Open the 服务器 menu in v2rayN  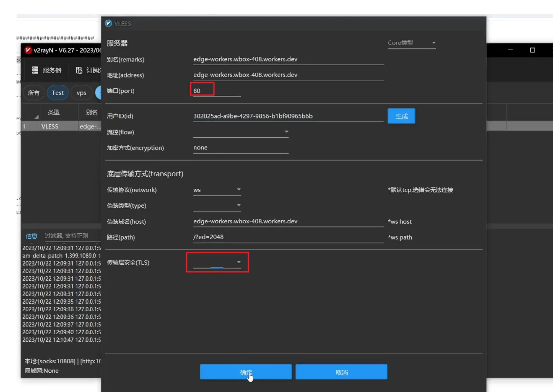tap(47, 70)
